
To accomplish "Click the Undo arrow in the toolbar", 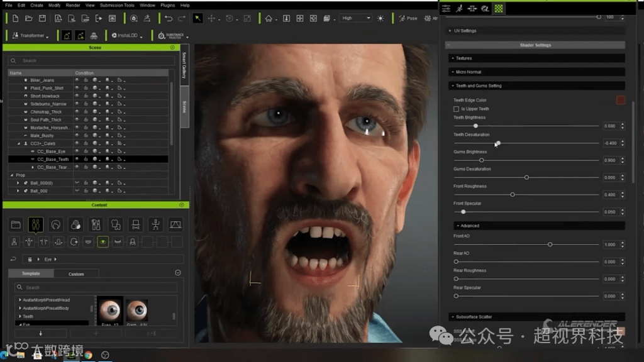I will [x=168, y=19].
